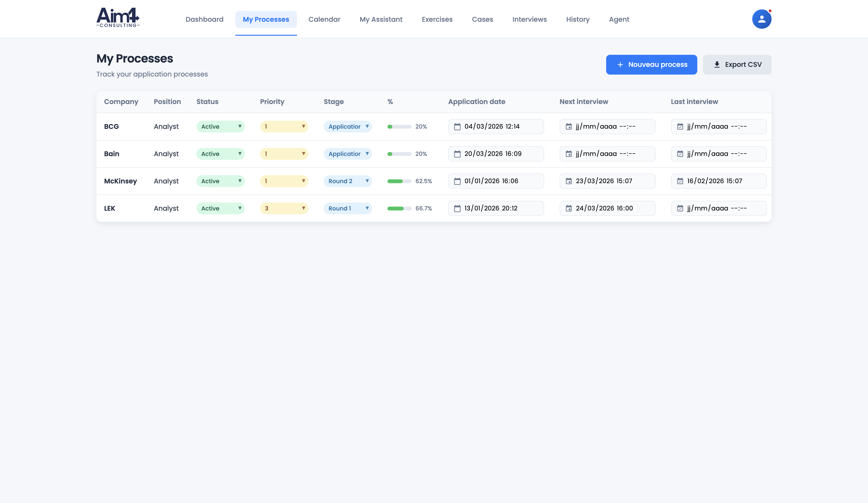Expand the BCG Status dropdown
Viewport: 868px width, 503px height.
pyautogui.click(x=220, y=126)
